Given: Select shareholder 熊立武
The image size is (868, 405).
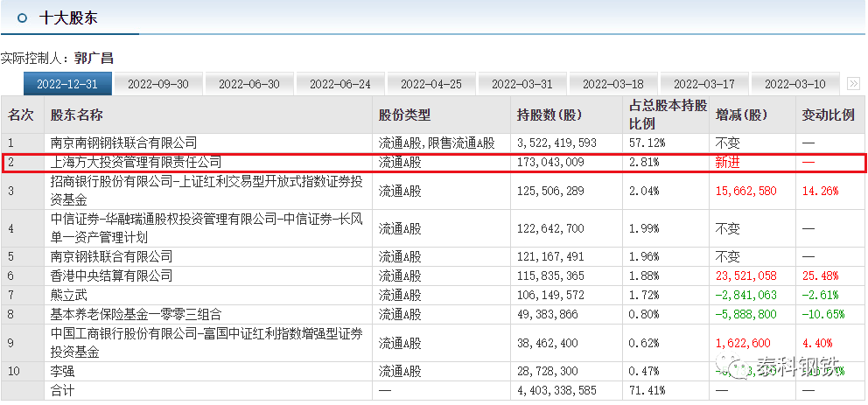Looking at the screenshot, I should pyautogui.click(x=68, y=295).
